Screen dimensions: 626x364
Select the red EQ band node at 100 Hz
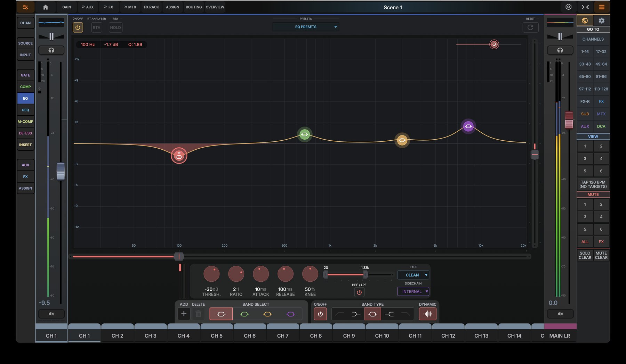179,156
